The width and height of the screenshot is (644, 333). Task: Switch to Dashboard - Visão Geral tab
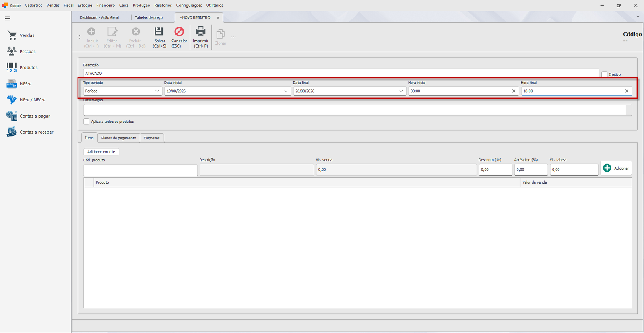[99, 17]
